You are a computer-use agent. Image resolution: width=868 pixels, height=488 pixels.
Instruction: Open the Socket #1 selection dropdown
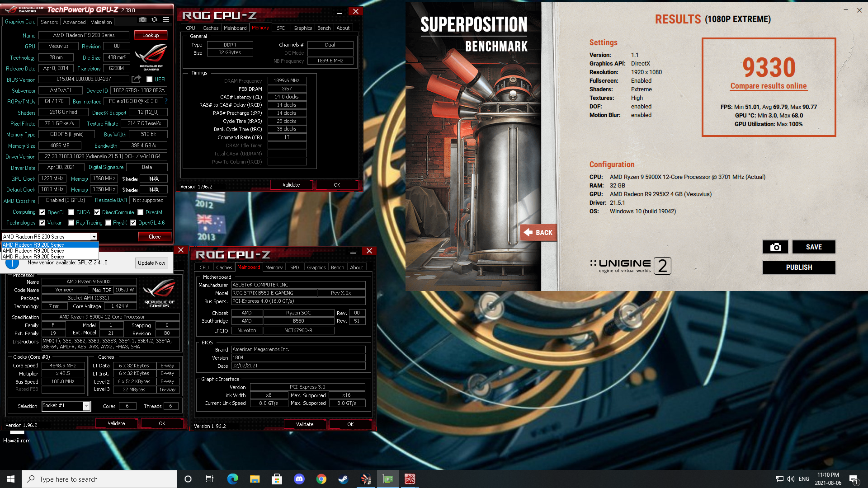click(86, 406)
